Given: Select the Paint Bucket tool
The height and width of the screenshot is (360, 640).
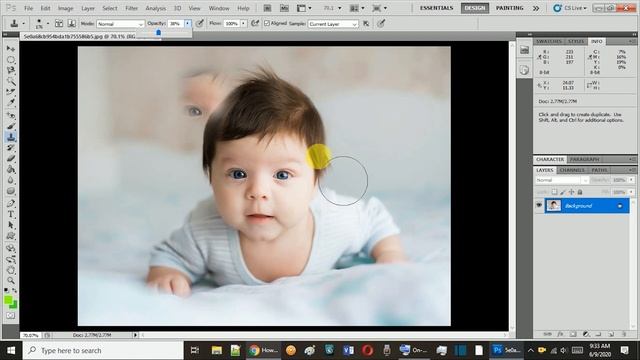Looking at the screenshot, I should [x=11, y=169].
